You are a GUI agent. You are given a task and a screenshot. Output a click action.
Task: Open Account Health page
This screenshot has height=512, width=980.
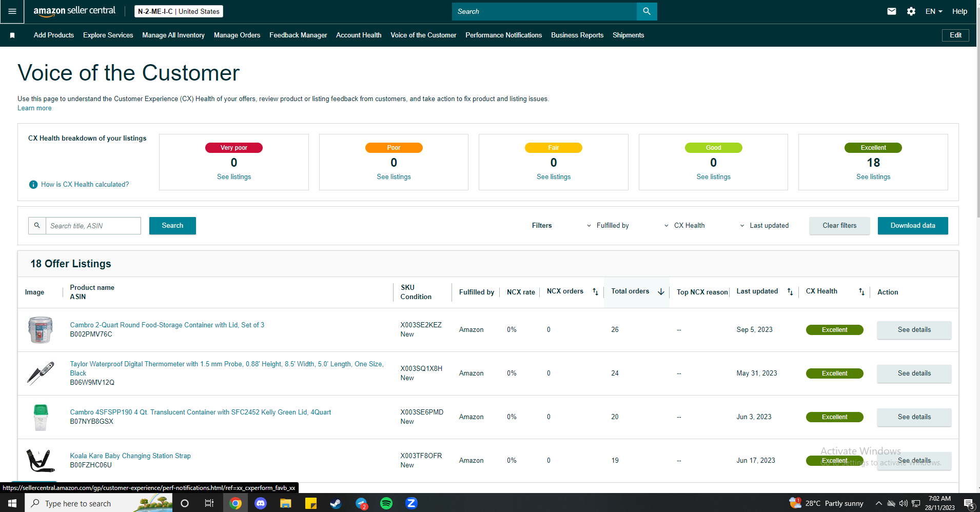pos(359,35)
